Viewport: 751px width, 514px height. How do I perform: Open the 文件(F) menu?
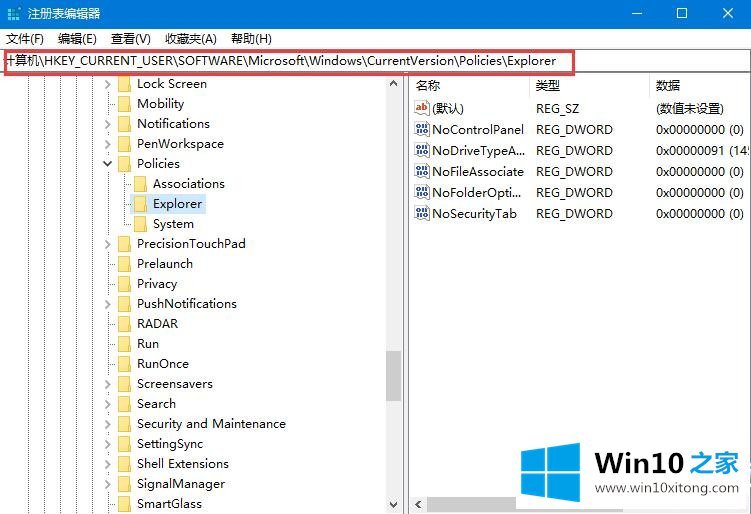(x=25, y=39)
